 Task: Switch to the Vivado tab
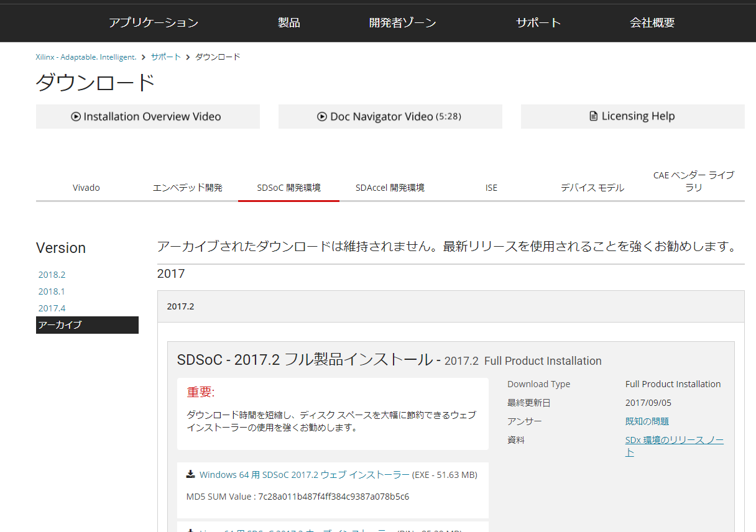point(86,188)
